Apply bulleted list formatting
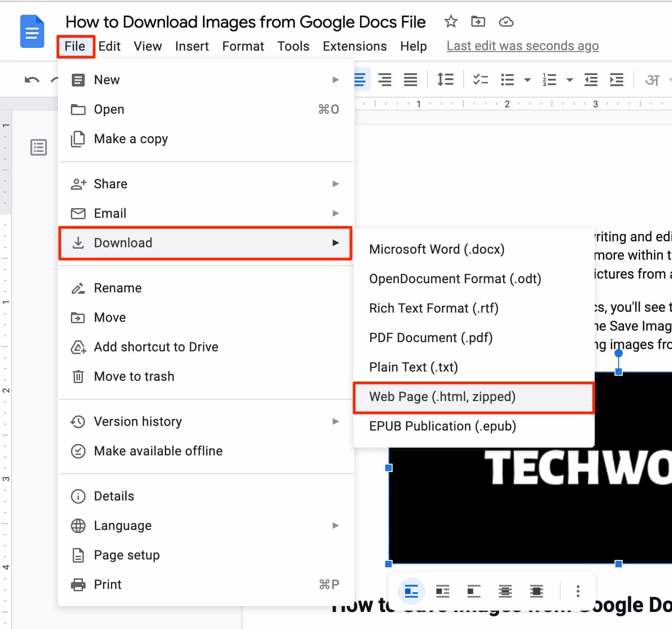The image size is (672, 629). 507,80
